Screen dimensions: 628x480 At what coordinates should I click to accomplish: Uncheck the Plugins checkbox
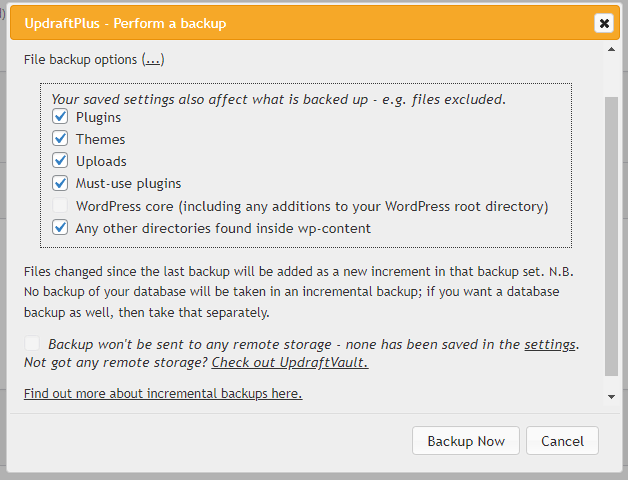pos(60,117)
